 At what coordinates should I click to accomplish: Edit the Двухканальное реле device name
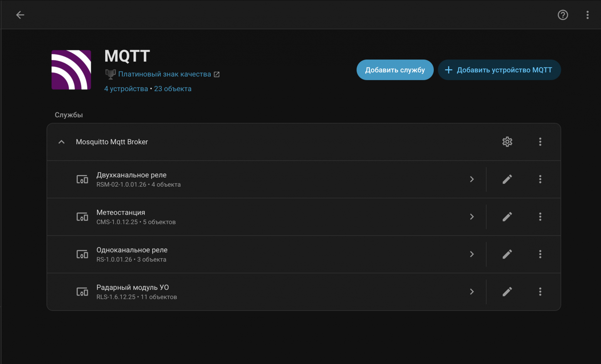[507, 179]
